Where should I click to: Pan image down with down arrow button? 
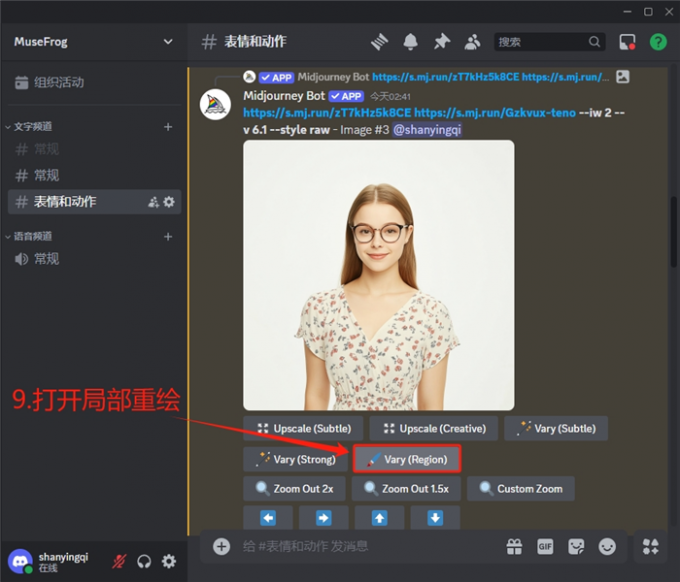[435, 517]
